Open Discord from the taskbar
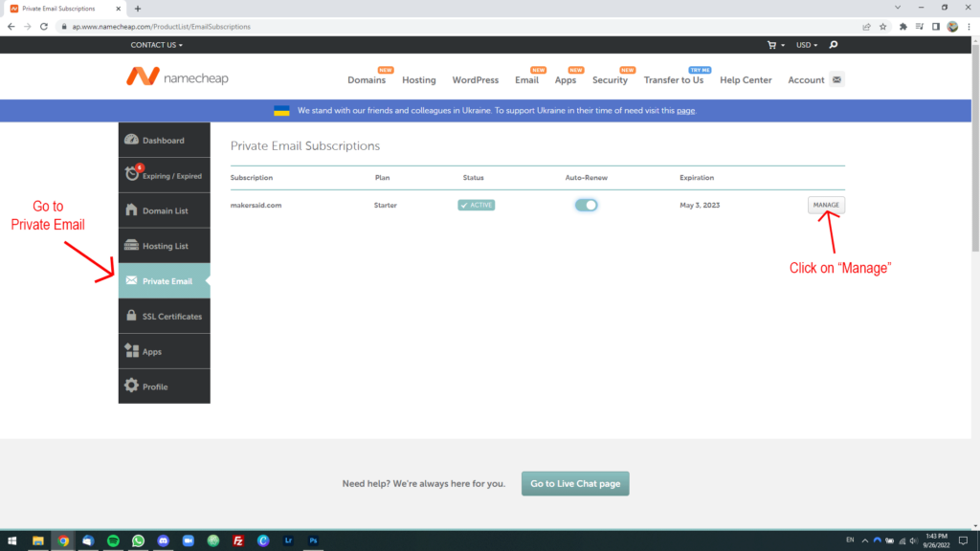980x551 pixels. tap(163, 540)
